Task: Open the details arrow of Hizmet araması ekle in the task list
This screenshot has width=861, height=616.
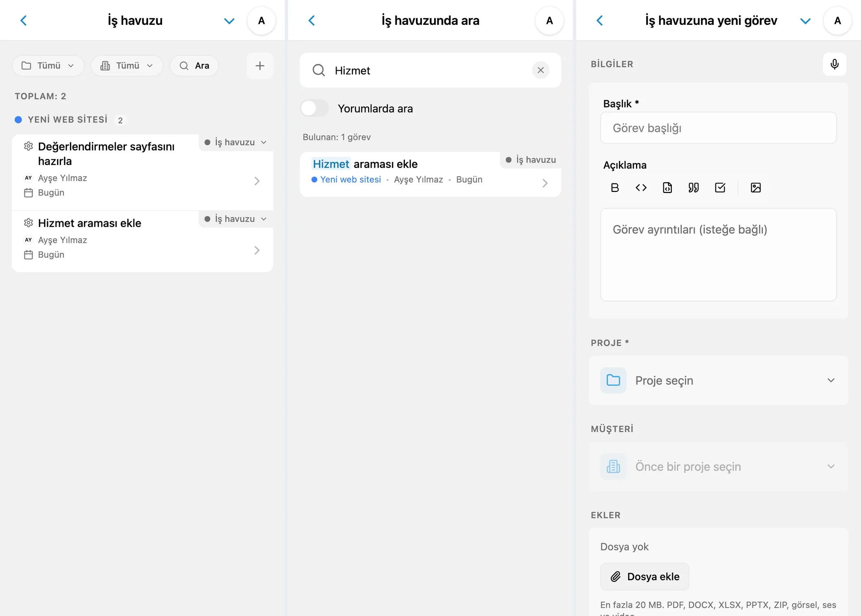Action: 257,250
